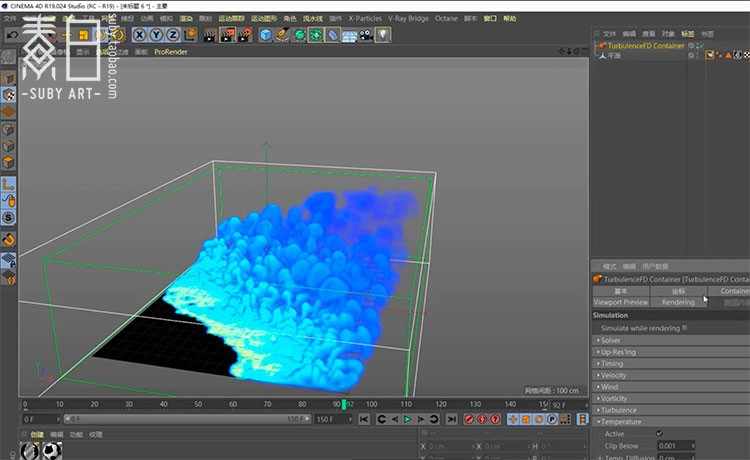Expand the Velocity section
This screenshot has width=750, height=460.
coord(672,375)
